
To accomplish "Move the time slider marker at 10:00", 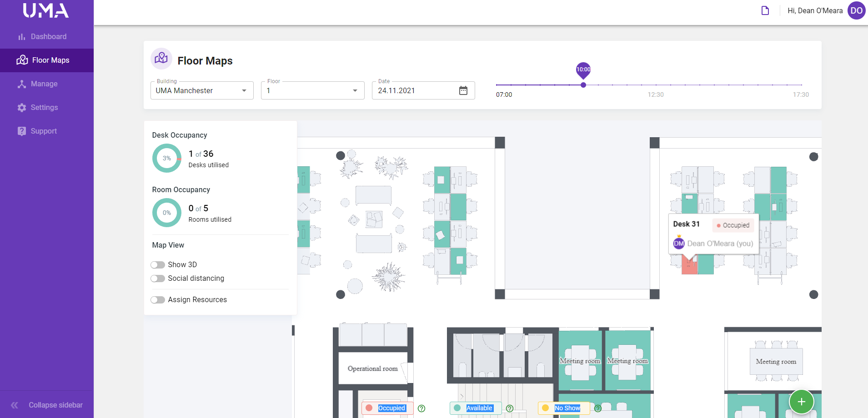I will coord(583,85).
